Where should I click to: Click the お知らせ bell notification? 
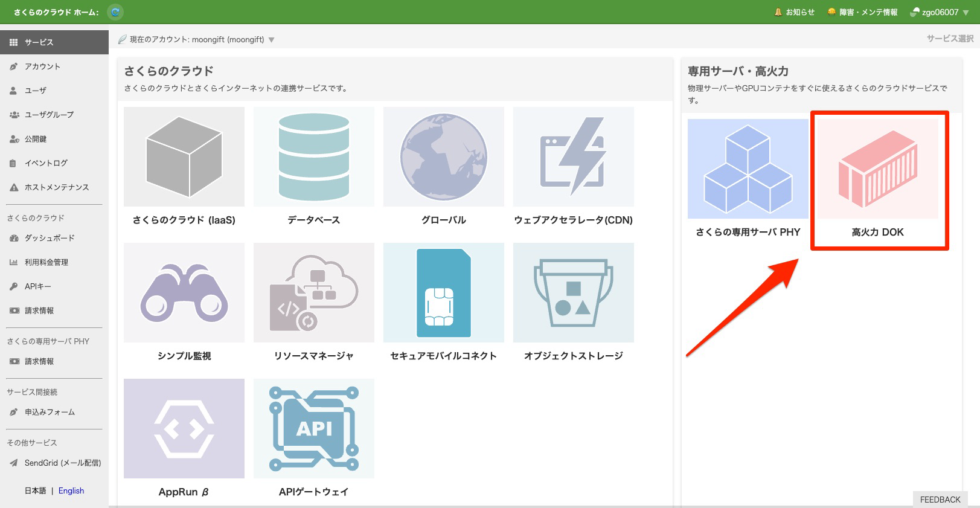(x=795, y=12)
